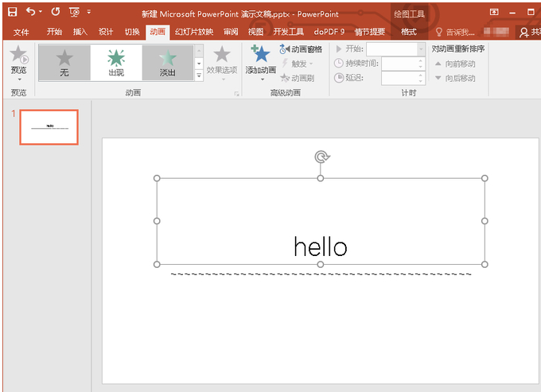Click the Redo/Repeat icon

click(x=55, y=12)
